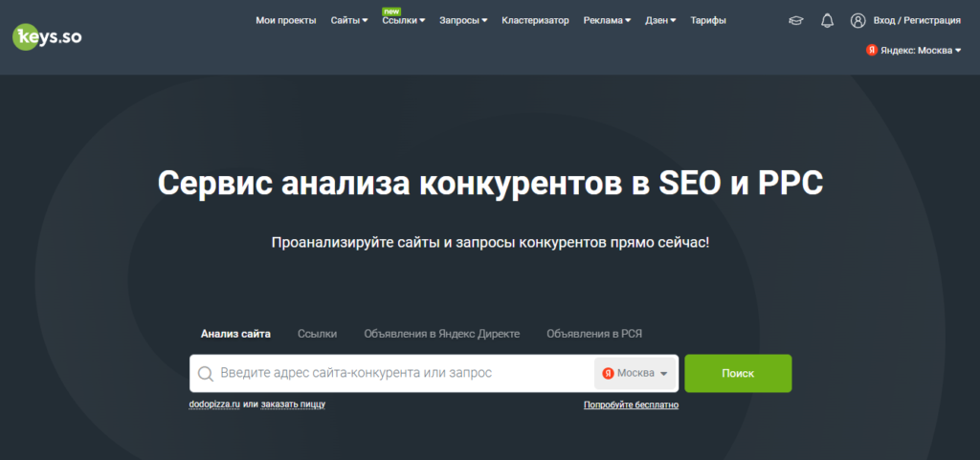Click the red Yandex icon in header
Screen dimensions: 980x460
[x=872, y=50]
